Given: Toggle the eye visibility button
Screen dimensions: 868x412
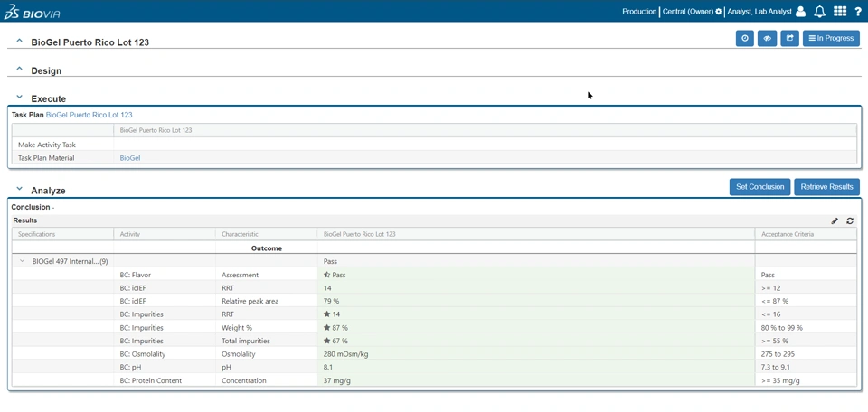Looking at the screenshot, I should pos(768,38).
